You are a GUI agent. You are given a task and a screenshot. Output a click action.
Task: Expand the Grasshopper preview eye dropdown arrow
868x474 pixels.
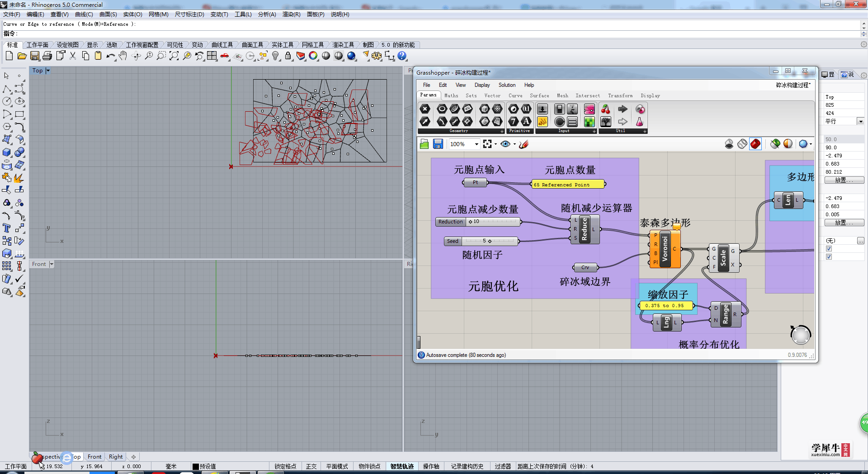[x=514, y=144]
